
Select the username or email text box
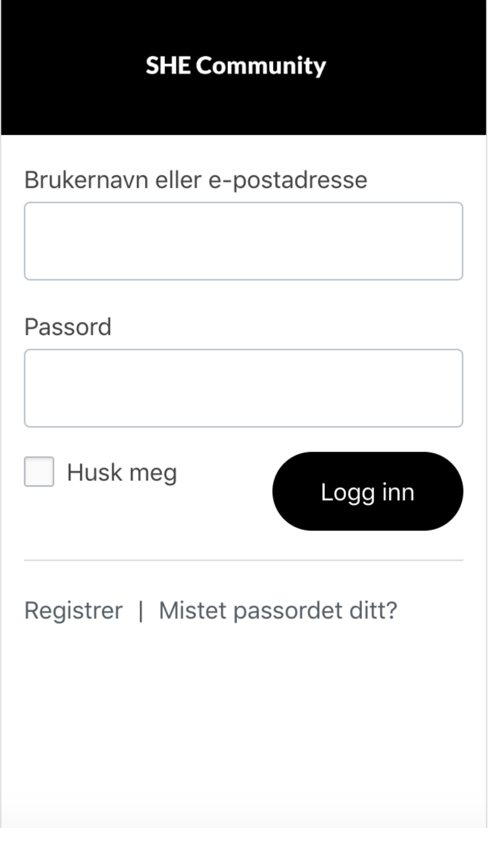click(x=244, y=241)
